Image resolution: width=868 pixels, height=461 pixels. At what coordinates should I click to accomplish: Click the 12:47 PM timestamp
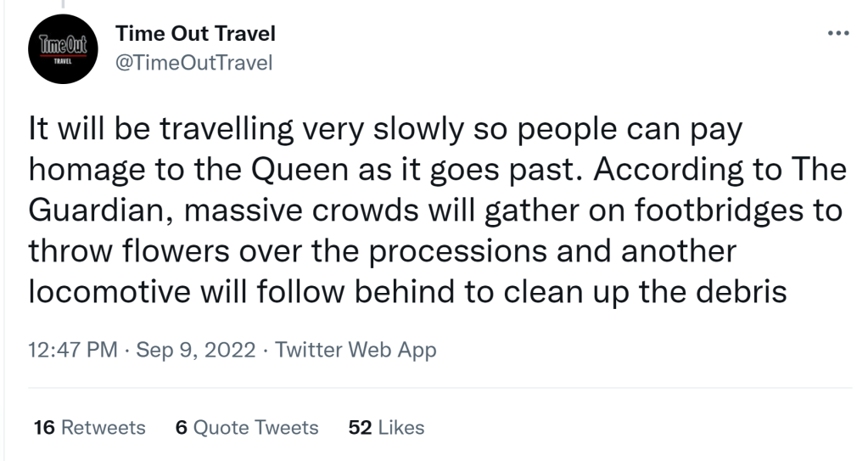(74, 350)
